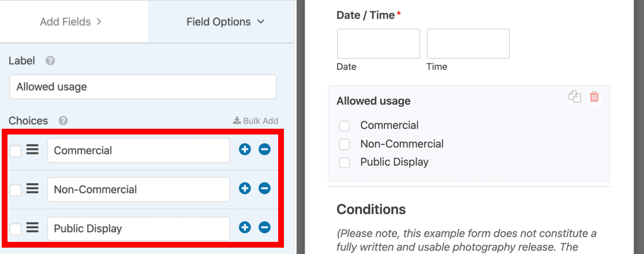The width and height of the screenshot is (644, 254).
Task: Open the Choices help tooltip icon
Action: coord(63,121)
